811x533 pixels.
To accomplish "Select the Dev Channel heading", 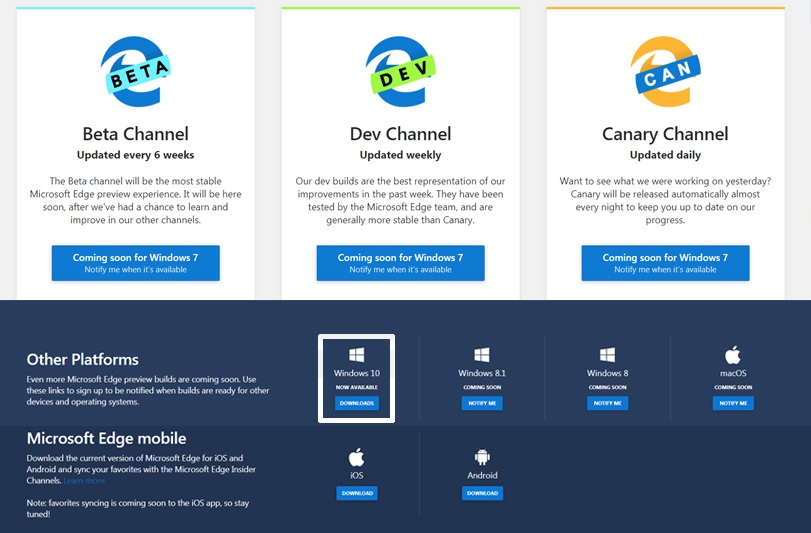I will click(400, 134).
